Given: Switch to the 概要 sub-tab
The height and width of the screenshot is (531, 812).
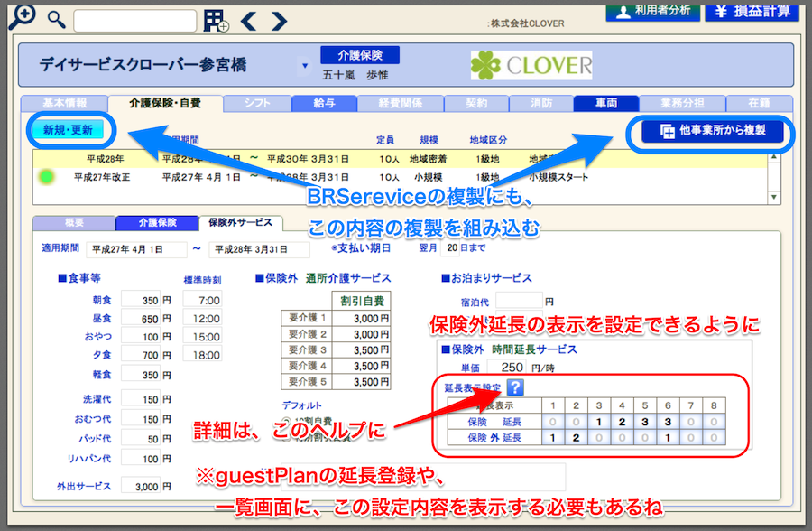Looking at the screenshot, I should tap(74, 223).
